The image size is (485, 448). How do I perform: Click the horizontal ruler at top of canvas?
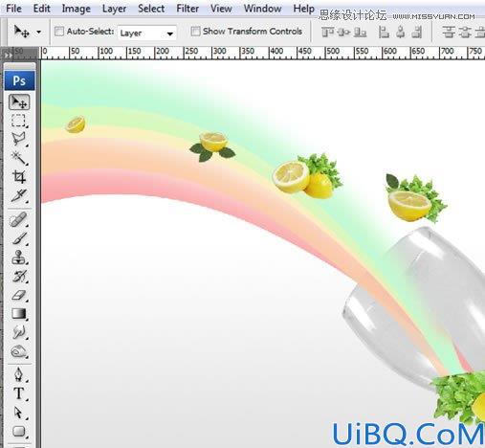click(263, 53)
